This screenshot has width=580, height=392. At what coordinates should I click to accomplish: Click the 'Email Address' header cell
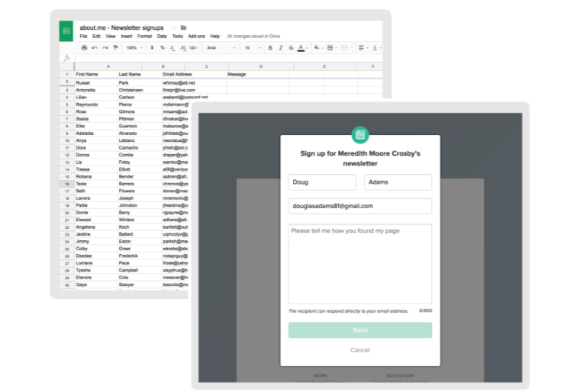pyautogui.click(x=194, y=74)
